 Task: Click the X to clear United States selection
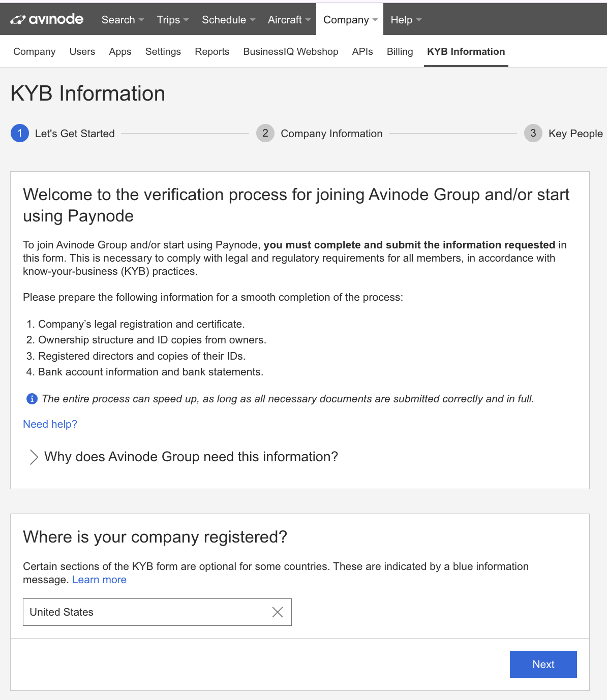coord(277,612)
